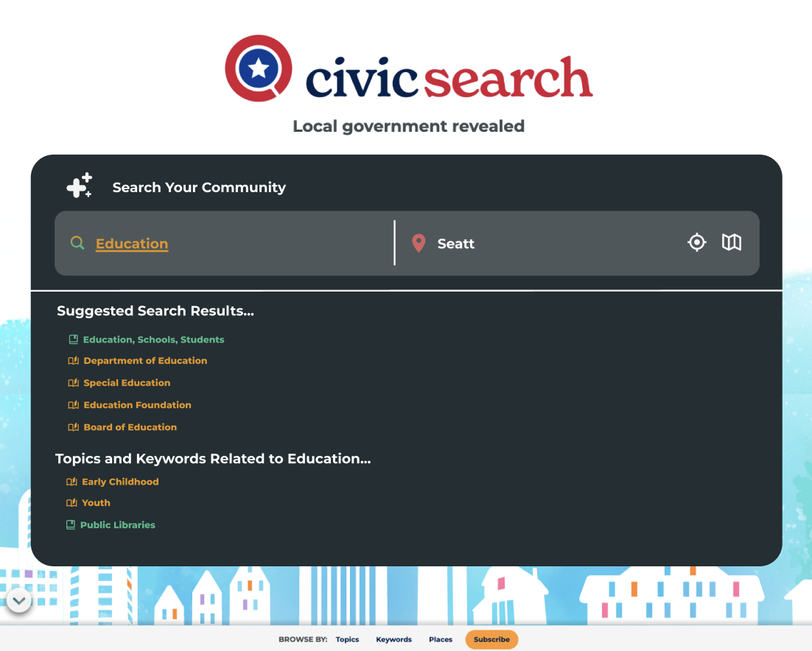
Task: Click the red location pin icon
Action: point(419,243)
